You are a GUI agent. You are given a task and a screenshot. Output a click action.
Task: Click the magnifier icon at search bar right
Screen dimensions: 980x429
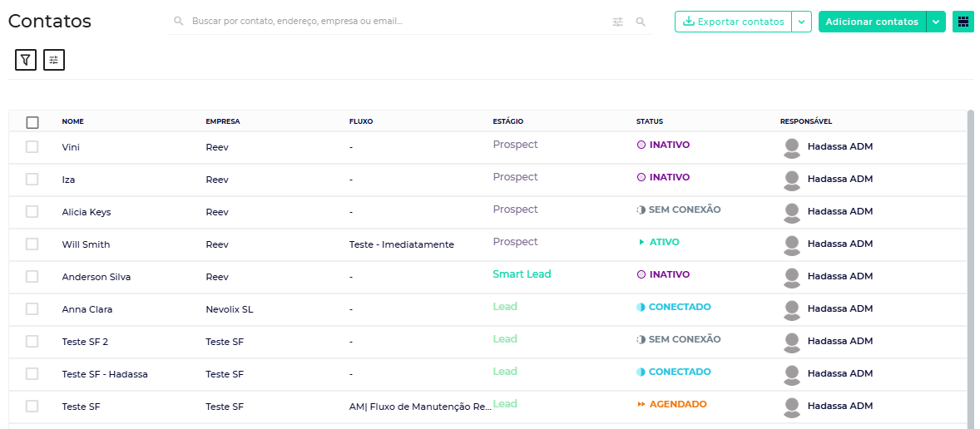coord(641,22)
